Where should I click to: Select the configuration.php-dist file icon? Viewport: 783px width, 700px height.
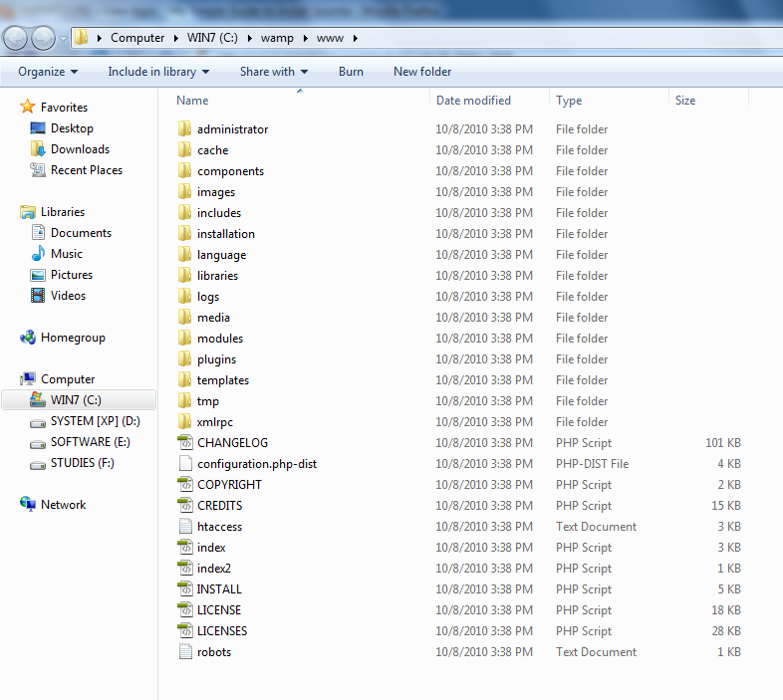(184, 464)
